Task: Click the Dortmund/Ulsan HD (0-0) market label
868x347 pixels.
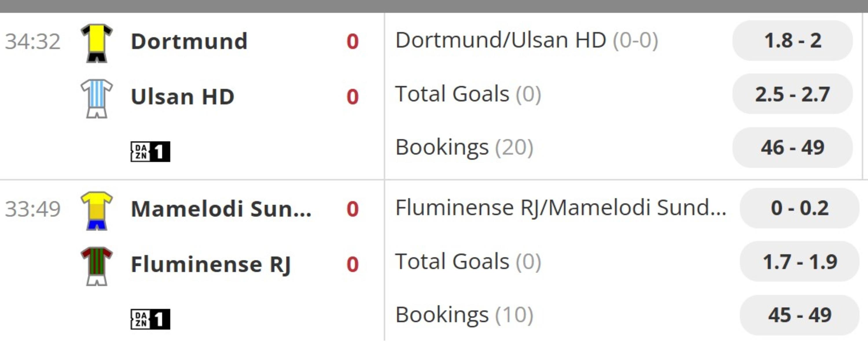Action: [526, 40]
